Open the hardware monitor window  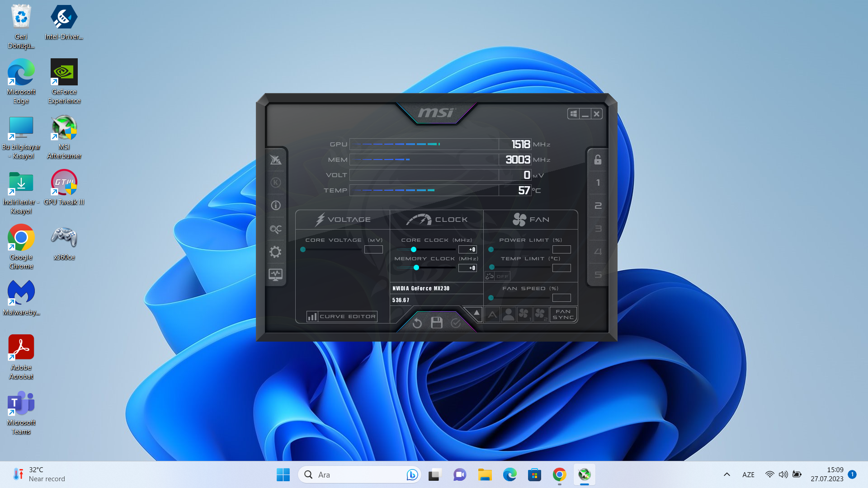(275, 274)
